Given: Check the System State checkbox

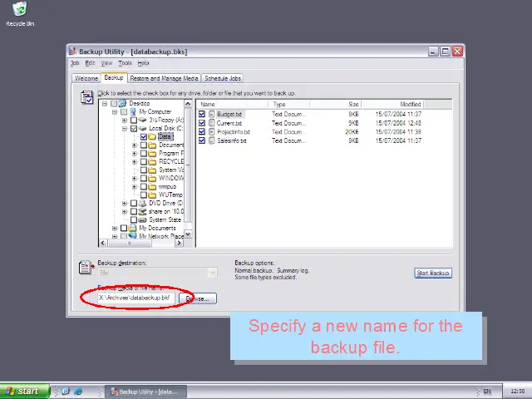Looking at the screenshot, I should pyautogui.click(x=134, y=219).
